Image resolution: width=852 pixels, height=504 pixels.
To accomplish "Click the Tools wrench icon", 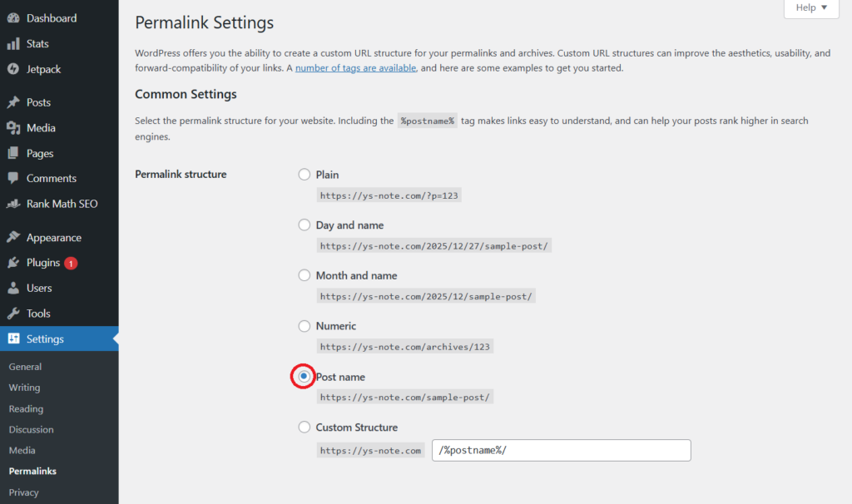I will point(13,314).
